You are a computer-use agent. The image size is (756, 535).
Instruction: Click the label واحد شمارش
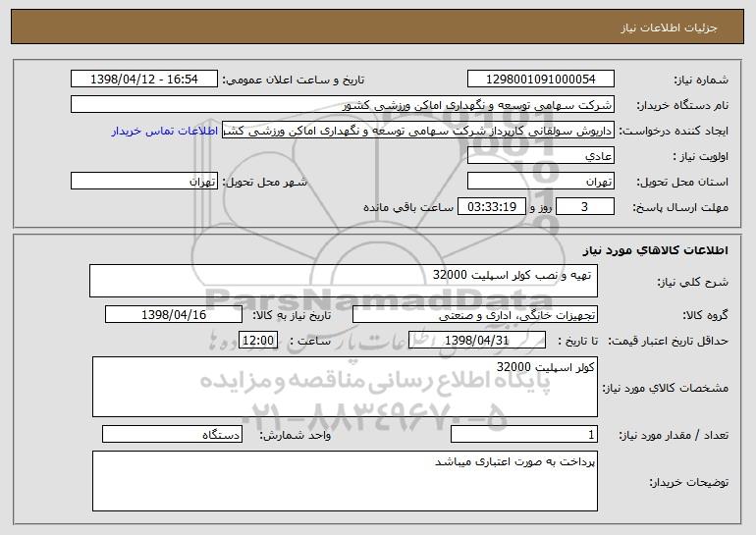296,435
